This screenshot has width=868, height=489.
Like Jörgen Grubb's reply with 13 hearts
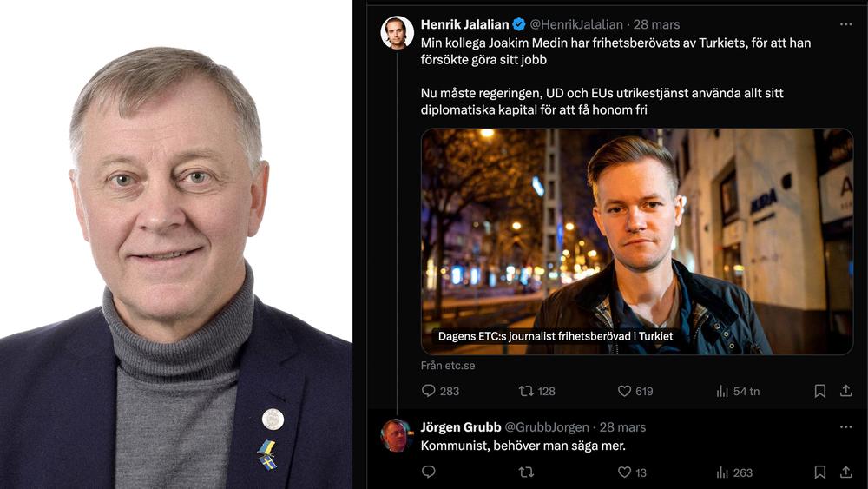(624, 472)
